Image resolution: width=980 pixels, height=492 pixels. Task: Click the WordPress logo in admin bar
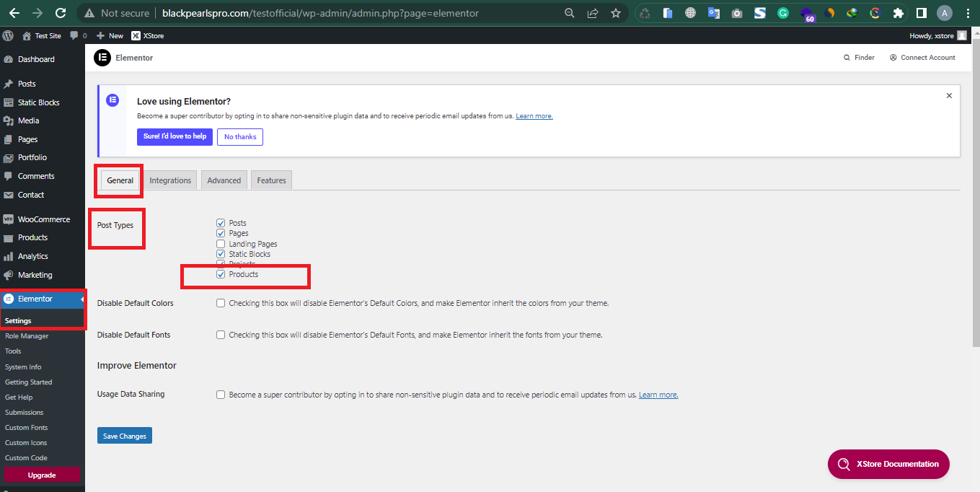pos(8,35)
